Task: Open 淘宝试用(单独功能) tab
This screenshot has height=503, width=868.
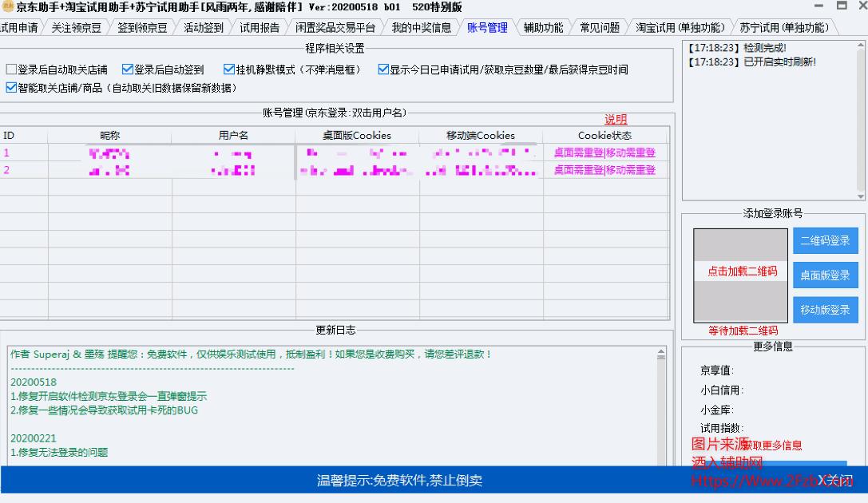Action: [x=680, y=28]
